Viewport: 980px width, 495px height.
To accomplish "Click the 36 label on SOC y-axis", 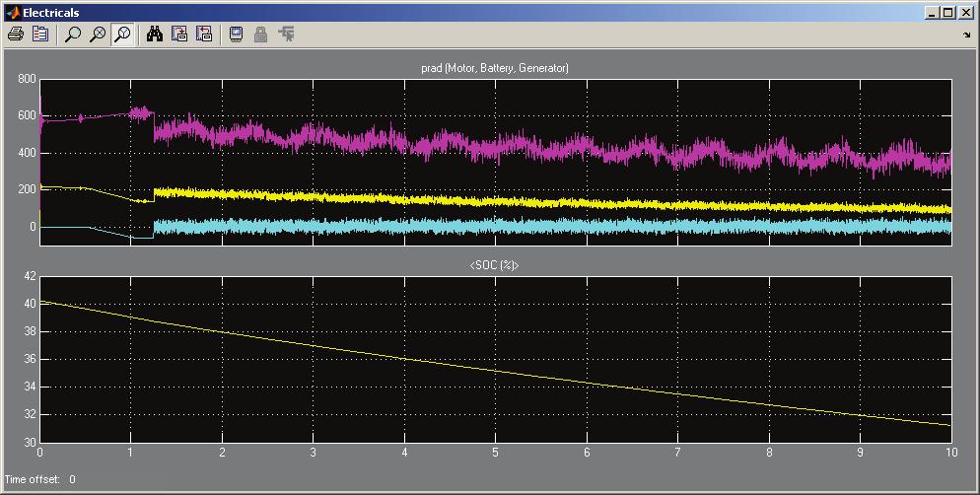I will (30, 359).
